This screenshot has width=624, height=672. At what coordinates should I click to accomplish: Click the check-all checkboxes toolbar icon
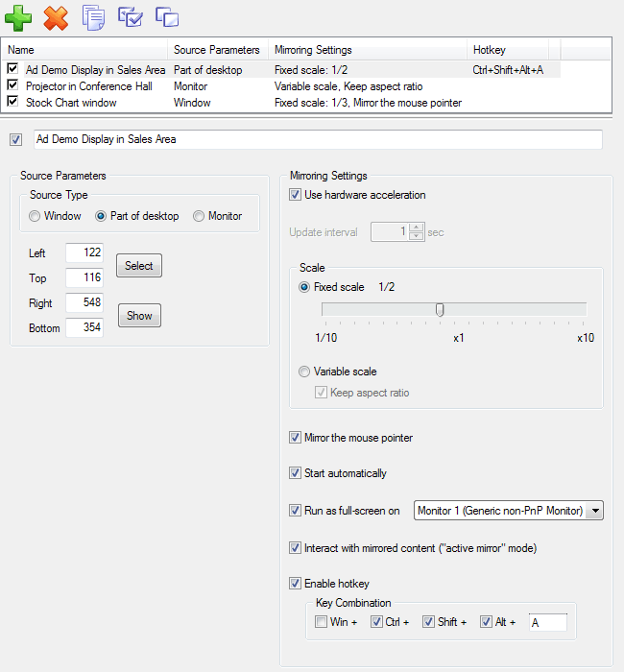tap(131, 17)
